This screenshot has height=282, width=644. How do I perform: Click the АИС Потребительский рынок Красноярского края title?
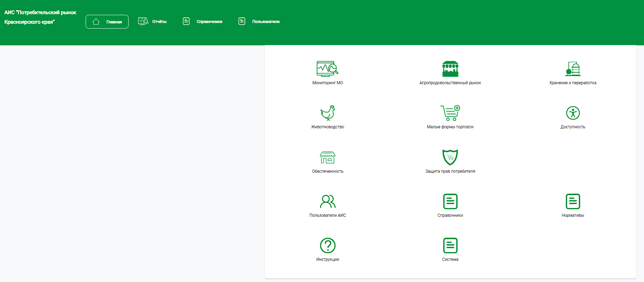[40, 17]
